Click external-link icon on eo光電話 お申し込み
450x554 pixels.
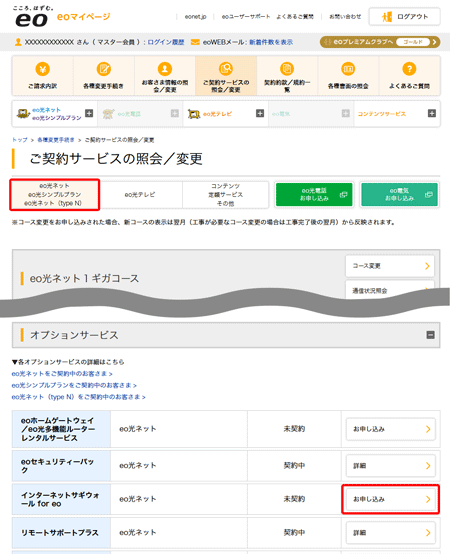343,194
